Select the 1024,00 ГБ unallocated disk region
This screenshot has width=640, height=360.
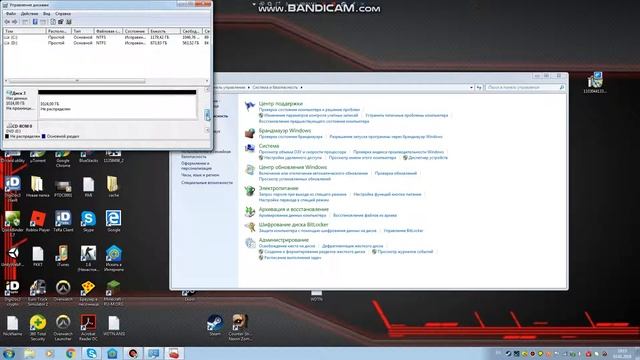pyautogui.click(x=117, y=105)
